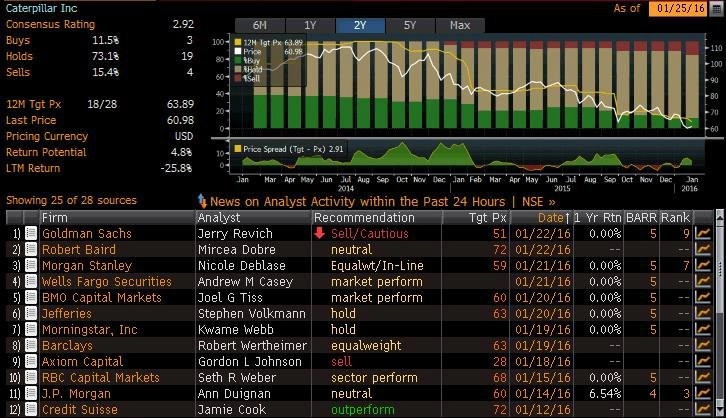This screenshot has height=418, width=726.
Task: Open Credit Suisse report document icon
Action: [x=31, y=410]
